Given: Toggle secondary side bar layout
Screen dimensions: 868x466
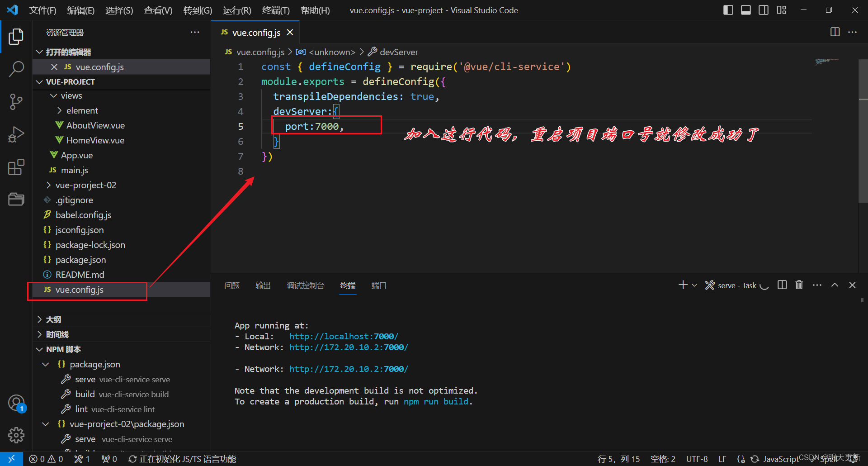Looking at the screenshot, I should coord(764,10).
